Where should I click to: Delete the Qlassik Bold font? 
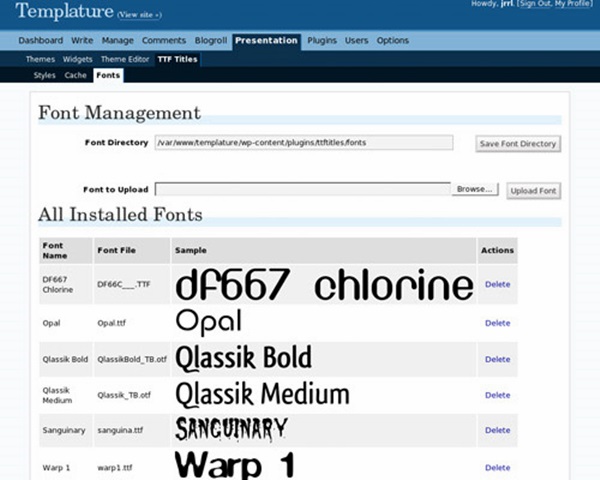click(x=497, y=359)
